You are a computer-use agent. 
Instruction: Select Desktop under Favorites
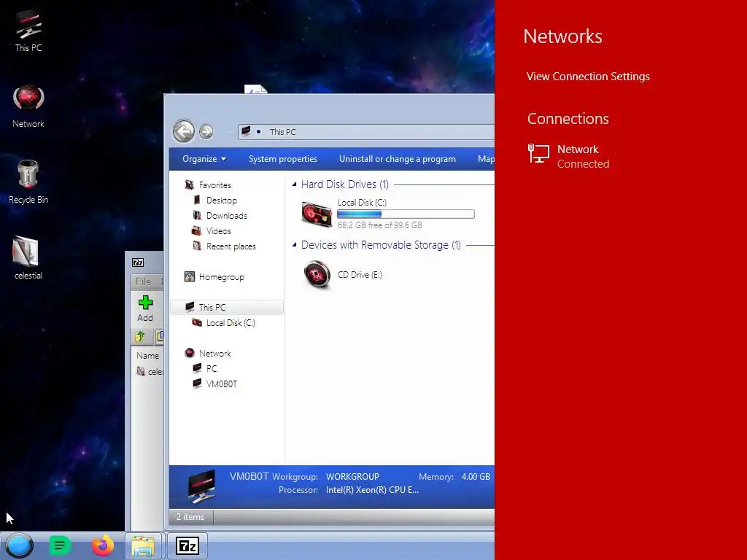[222, 201]
